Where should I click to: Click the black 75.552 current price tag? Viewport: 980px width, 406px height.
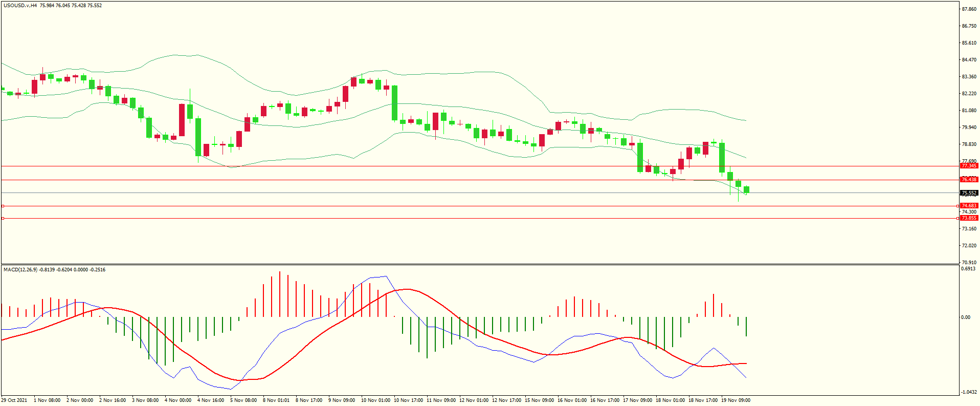click(969, 193)
